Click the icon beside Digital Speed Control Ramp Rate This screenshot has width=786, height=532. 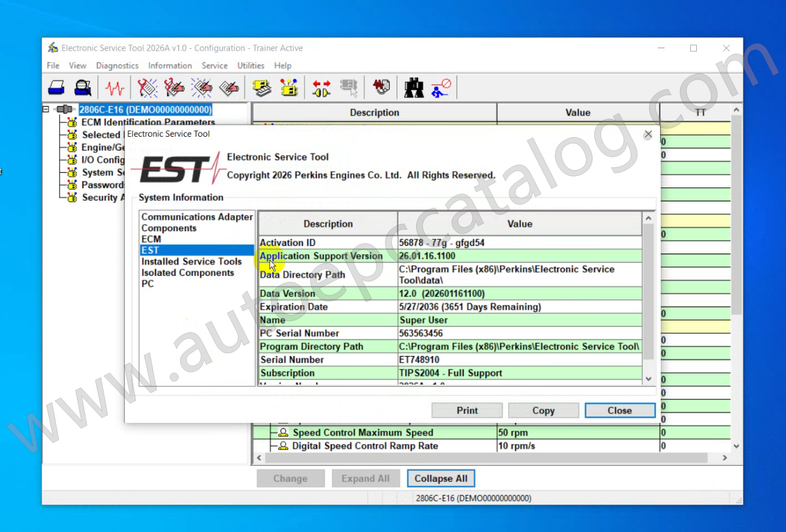(x=283, y=446)
